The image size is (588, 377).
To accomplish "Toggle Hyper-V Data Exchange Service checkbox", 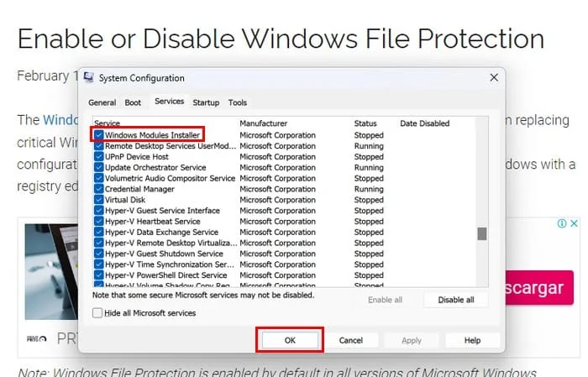I will pyautogui.click(x=98, y=232).
